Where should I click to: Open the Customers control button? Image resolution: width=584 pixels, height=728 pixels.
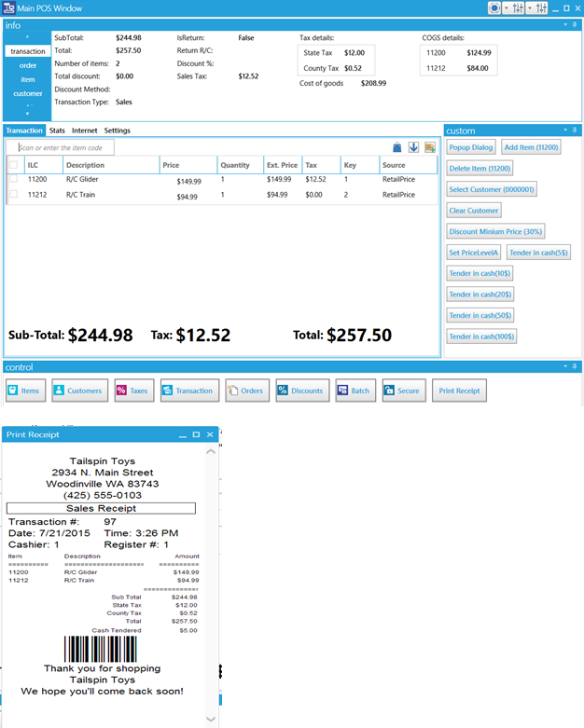click(x=79, y=391)
